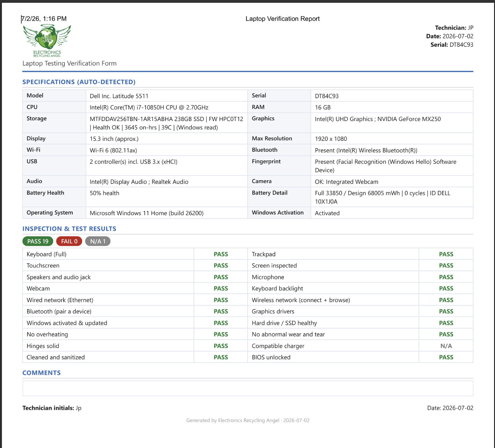495x448 pixels.
Task: Select the 'Dell Inc. Latitude 5511' model value
Action: click(x=119, y=96)
